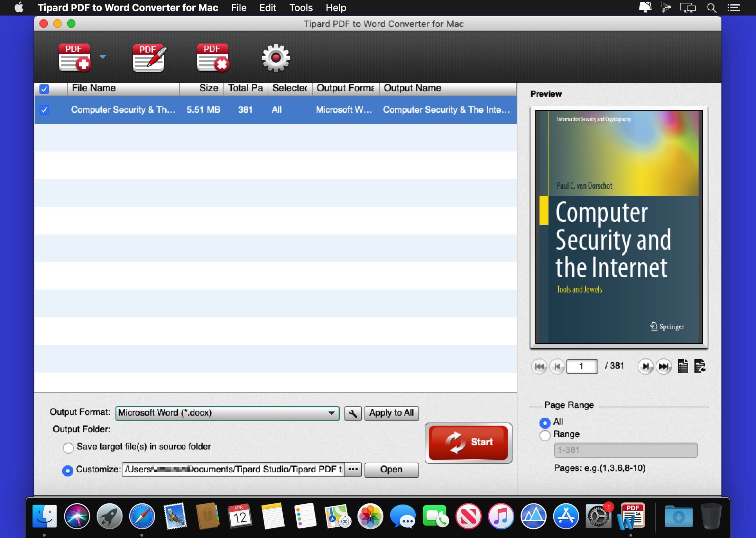The width and height of the screenshot is (756, 538).
Task: Open the File menu
Action: coord(239,8)
